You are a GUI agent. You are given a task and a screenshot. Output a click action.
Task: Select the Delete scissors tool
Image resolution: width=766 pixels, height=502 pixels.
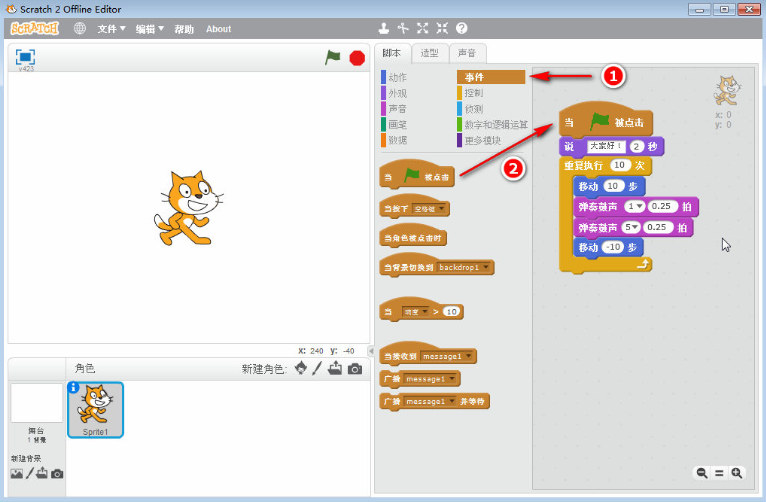(x=403, y=28)
